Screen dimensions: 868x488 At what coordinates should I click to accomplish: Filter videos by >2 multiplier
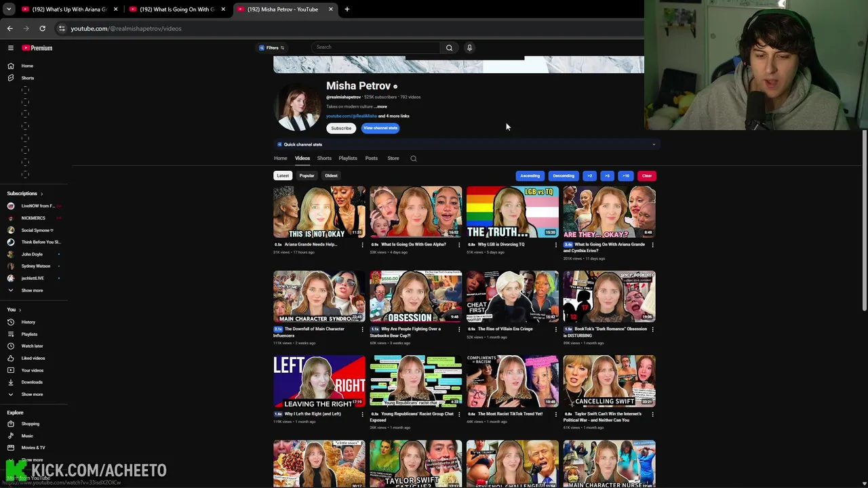pyautogui.click(x=589, y=176)
